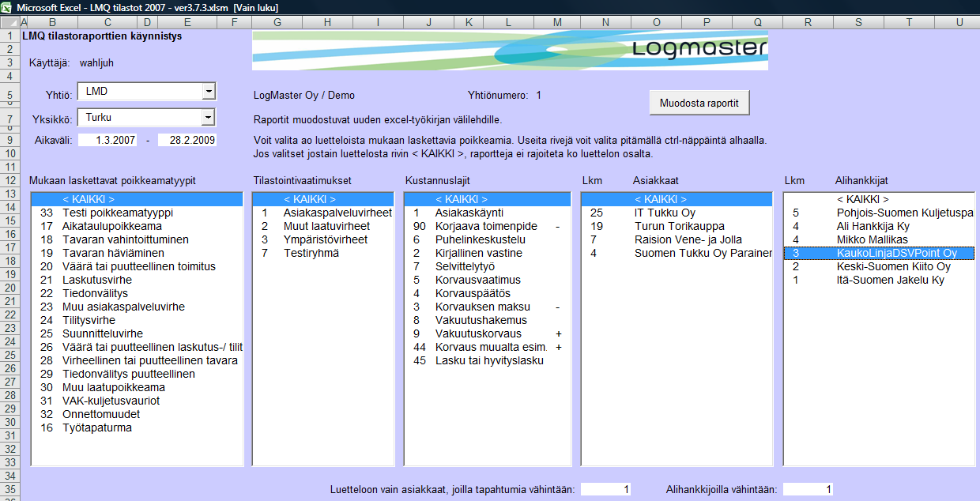The width and height of the screenshot is (980, 501).
Task: Select Lasku tai hyvityslasku row
Action: tap(487, 361)
